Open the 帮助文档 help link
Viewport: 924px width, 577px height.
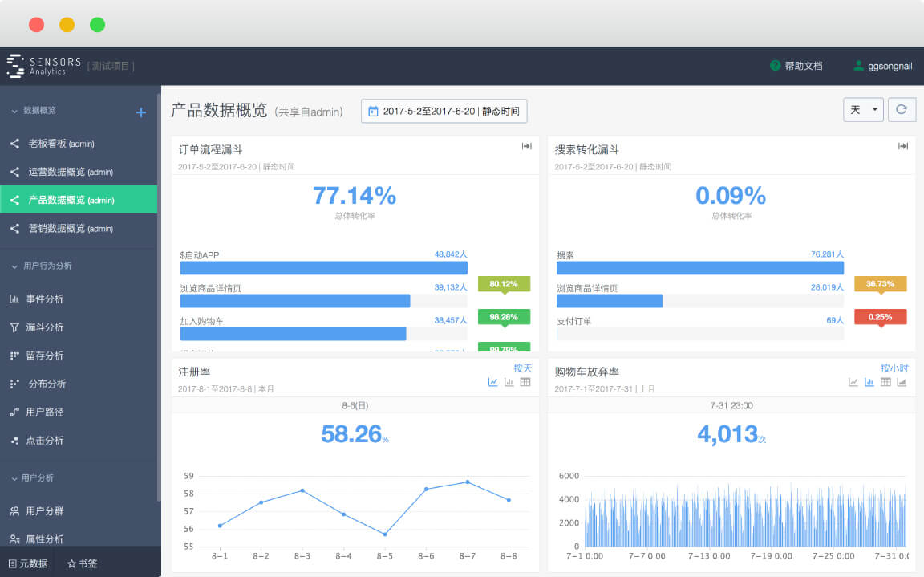pyautogui.click(x=796, y=66)
